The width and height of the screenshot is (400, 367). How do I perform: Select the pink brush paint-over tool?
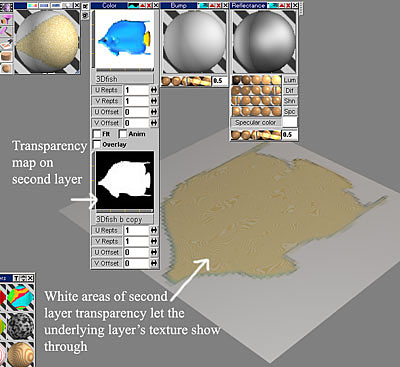pos(6,31)
